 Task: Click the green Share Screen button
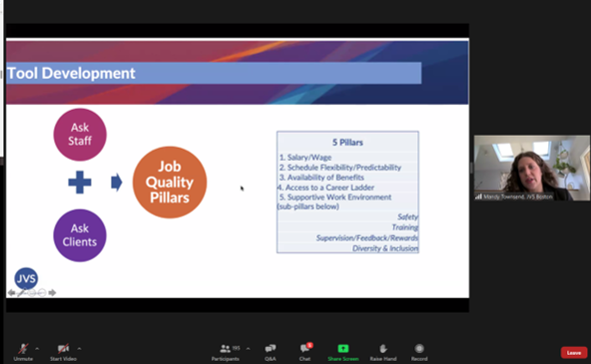[343, 352]
